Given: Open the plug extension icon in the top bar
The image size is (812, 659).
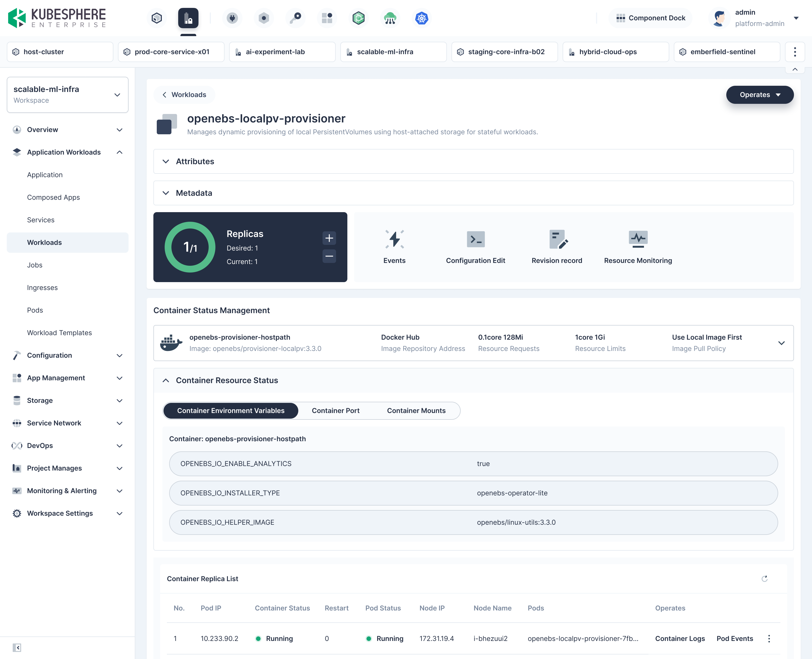Looking at the screenshot, I should coord(232,18).
